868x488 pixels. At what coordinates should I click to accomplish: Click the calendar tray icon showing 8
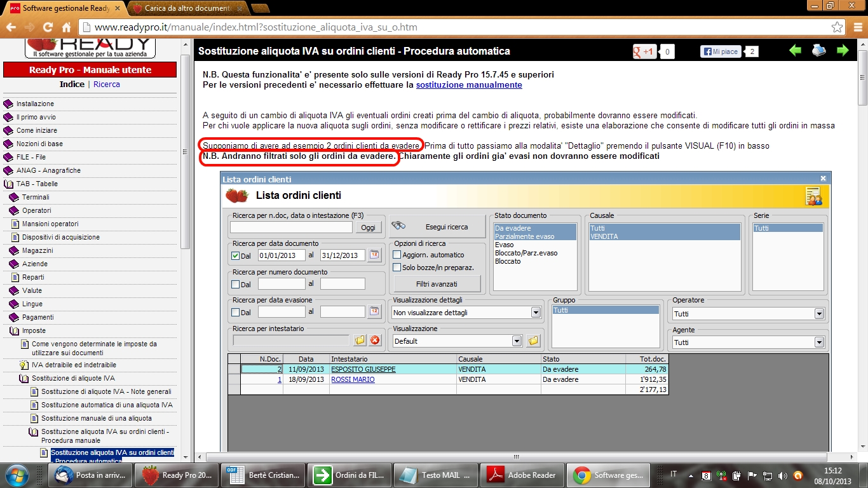click(x=706, y=475)
